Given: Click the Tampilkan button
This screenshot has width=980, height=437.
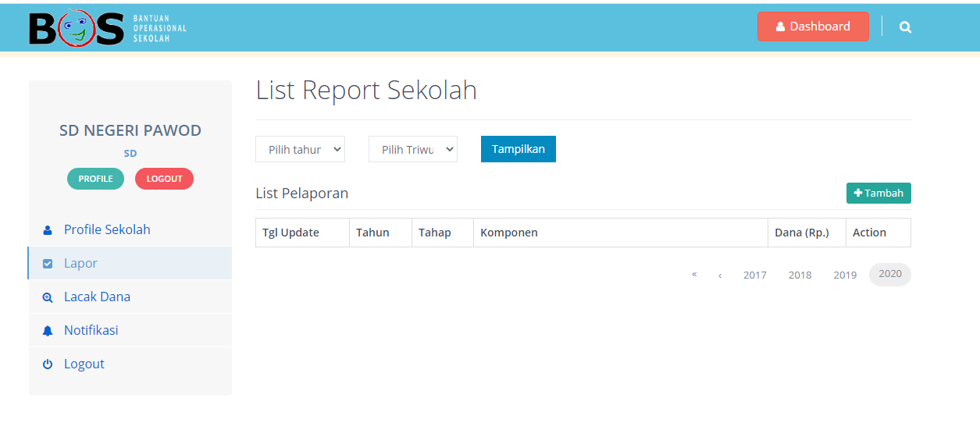Looking at the screenshot, I should 519,149.
